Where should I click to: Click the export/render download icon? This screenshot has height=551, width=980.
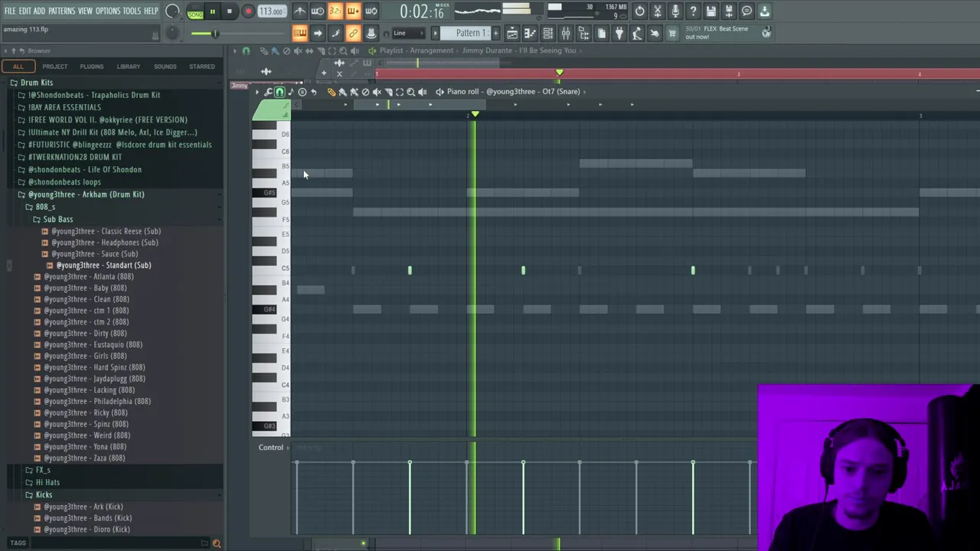click(x=764, y=11)
